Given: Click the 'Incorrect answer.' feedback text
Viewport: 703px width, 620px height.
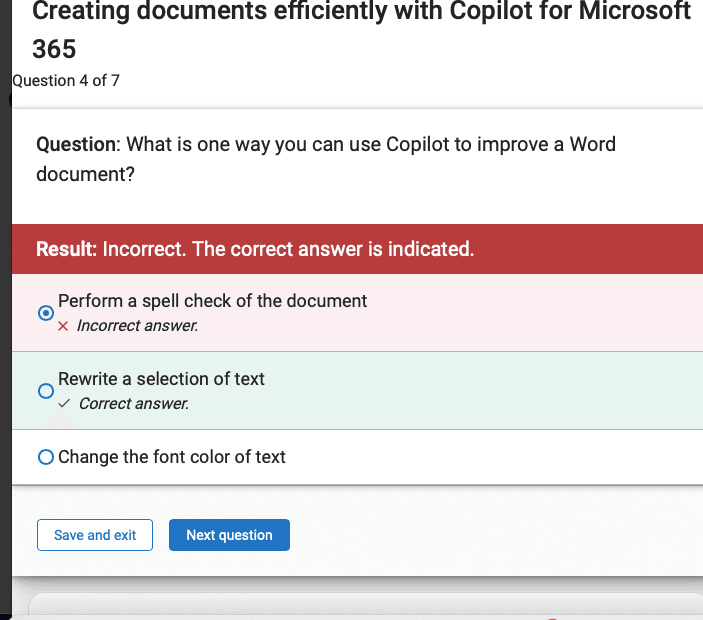Looking at the screenshot, I should [137, 326].
